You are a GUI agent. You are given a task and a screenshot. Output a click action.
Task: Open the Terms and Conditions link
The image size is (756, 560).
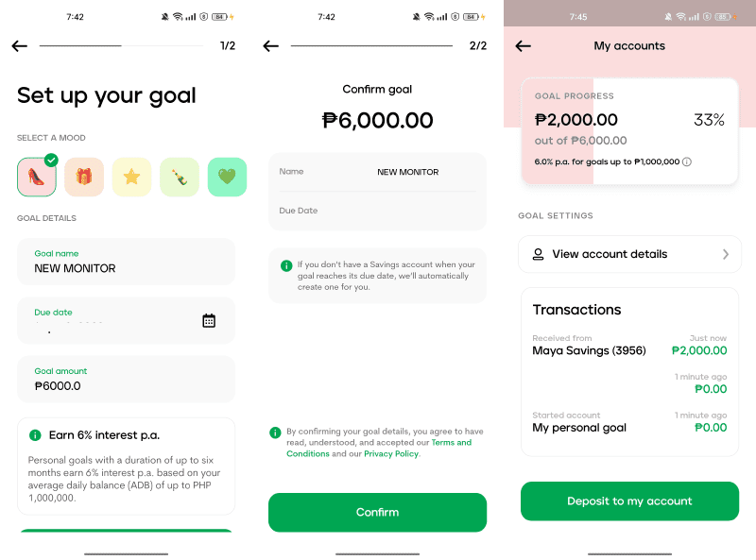[380, 448]
